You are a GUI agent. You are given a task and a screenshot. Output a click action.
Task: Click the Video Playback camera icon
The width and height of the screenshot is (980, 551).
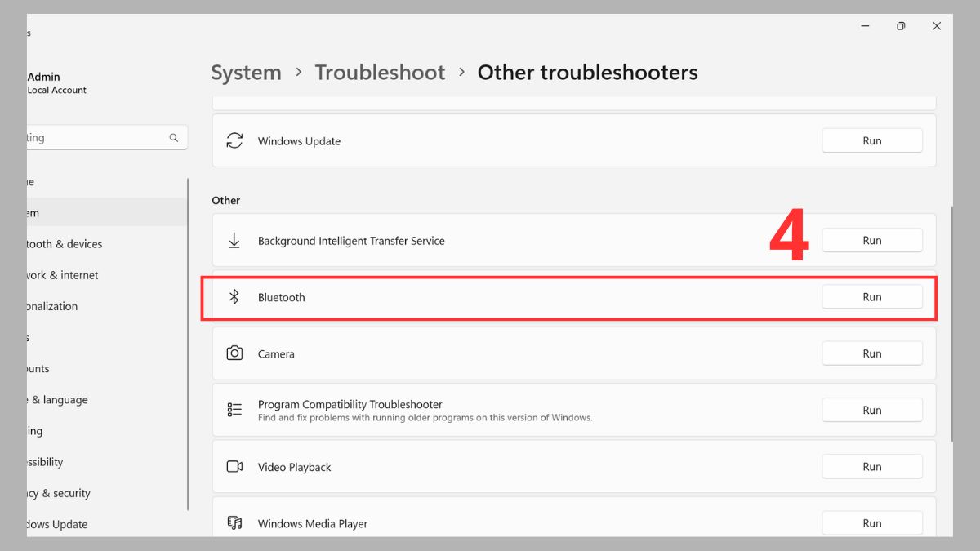(234, 466)
